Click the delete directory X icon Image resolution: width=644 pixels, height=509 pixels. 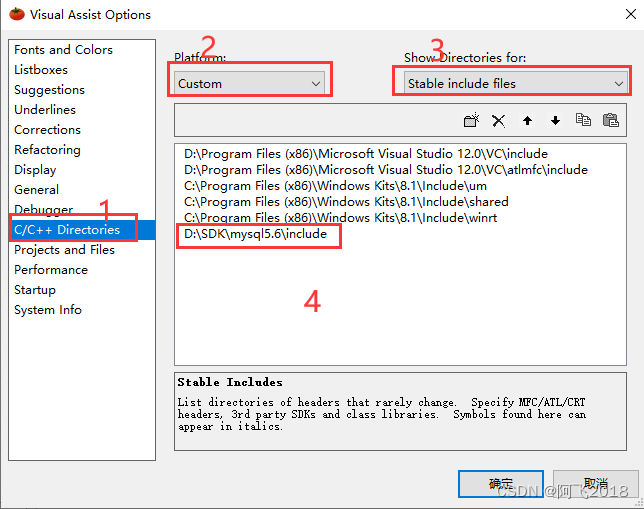point(499,121)
